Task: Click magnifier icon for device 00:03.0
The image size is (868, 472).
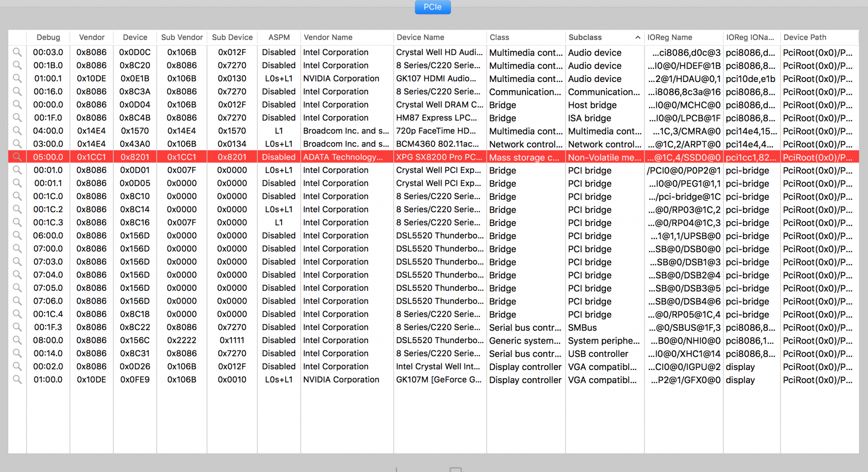Action: point(17,52)
